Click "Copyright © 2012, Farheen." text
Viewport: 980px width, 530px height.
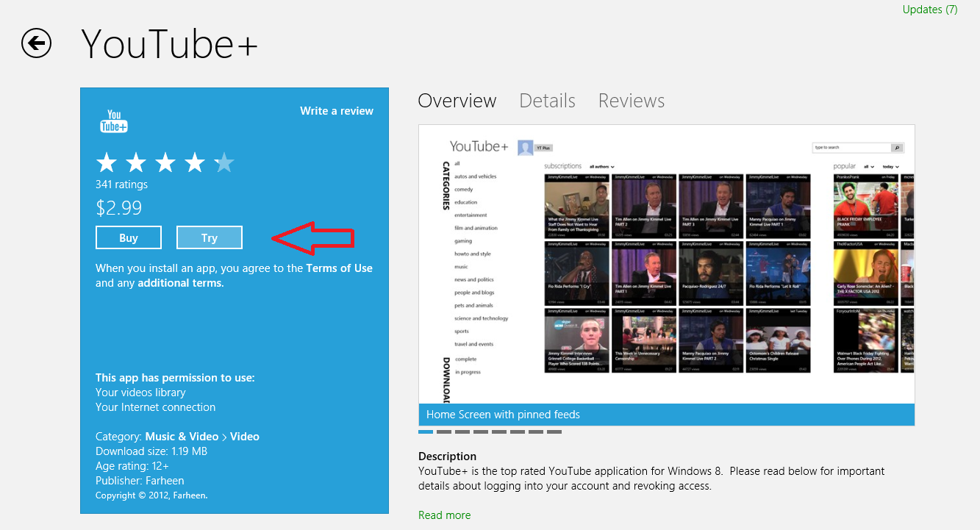click(x=151, y=495)
